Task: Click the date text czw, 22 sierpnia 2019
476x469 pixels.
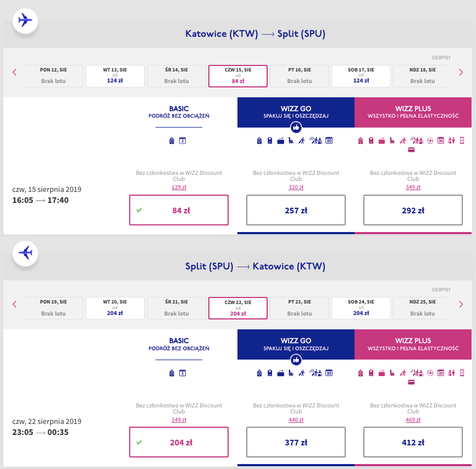Action: pyautogui.click(x=47, y=421)
